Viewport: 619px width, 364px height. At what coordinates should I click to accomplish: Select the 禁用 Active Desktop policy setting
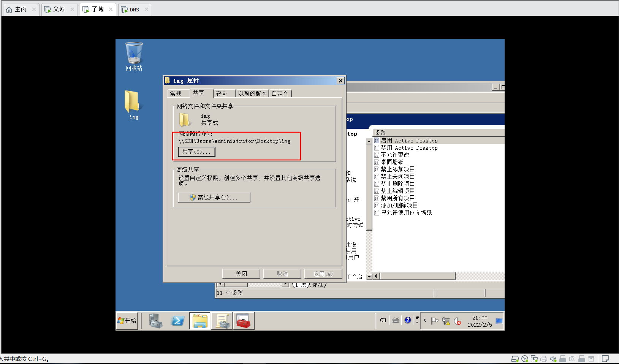tap(409, 148)
